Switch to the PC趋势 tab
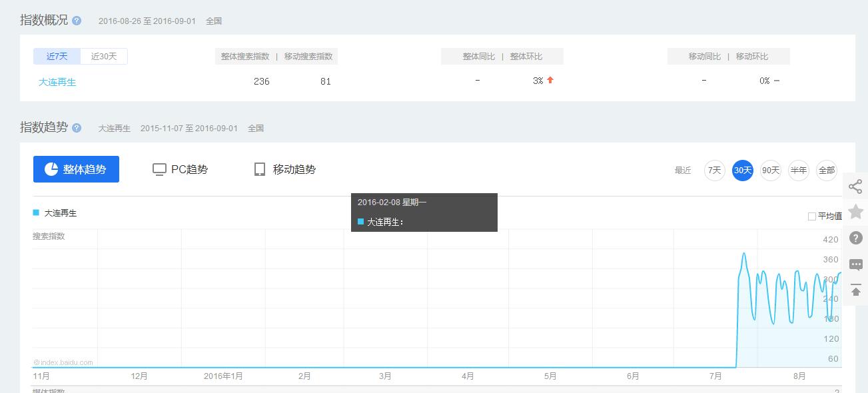The width and height of the screenshot is (868, 393). [181, 169]
